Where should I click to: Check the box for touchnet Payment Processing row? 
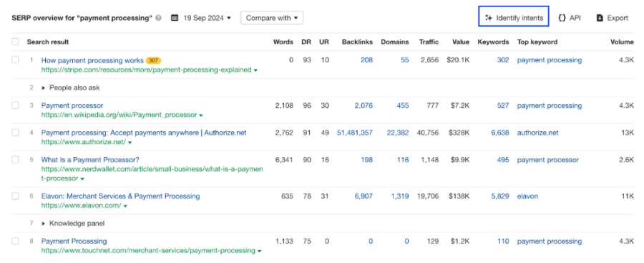pyautogui.click(x=15, y=242)
